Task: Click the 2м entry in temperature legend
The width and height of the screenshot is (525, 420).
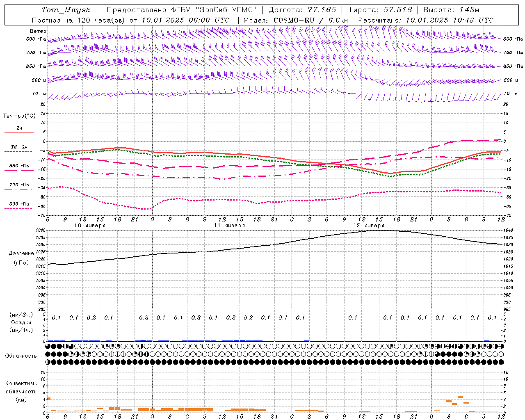Action: pos(19,128)
